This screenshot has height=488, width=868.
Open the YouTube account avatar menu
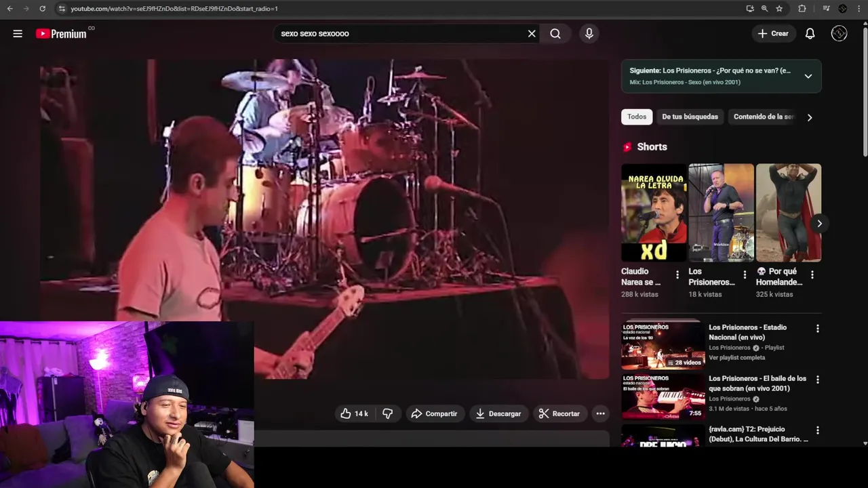click(x=839, y=33)
